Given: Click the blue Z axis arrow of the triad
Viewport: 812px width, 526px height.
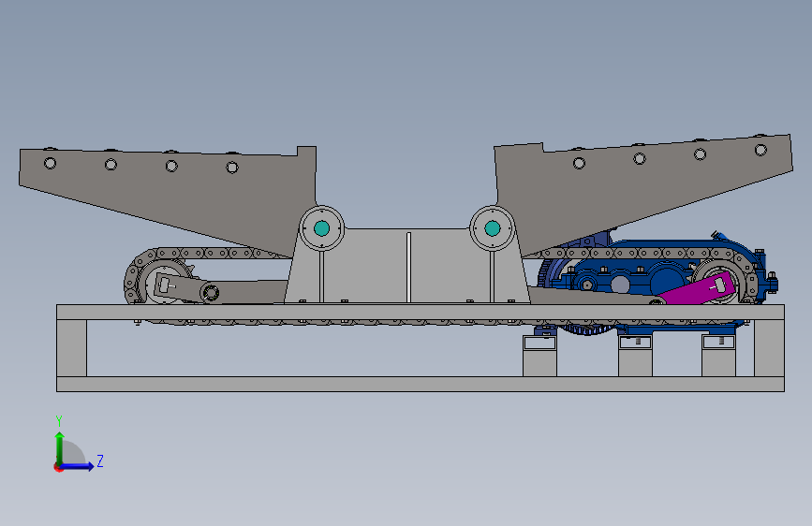Looking at the screenshot, I should point(78,466).
